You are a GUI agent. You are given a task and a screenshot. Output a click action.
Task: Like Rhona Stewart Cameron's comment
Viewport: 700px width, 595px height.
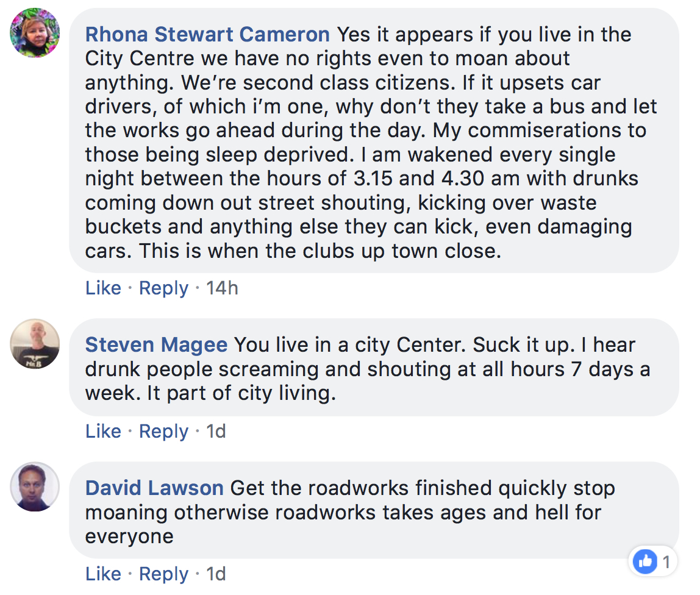pyautogui.click(x=103, y=288)
